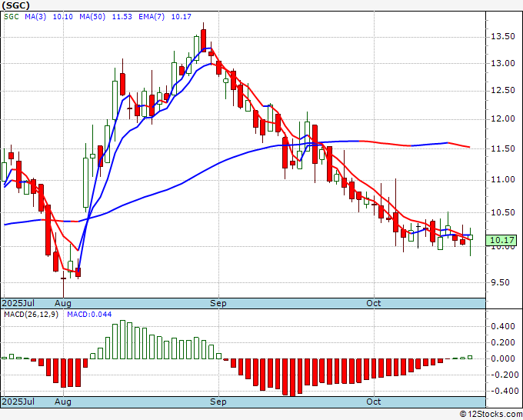The height and width of the screenshot is (420, 523).
Task: Click the 0.000 MACD axis label
Action: click(x=503, y=358)
